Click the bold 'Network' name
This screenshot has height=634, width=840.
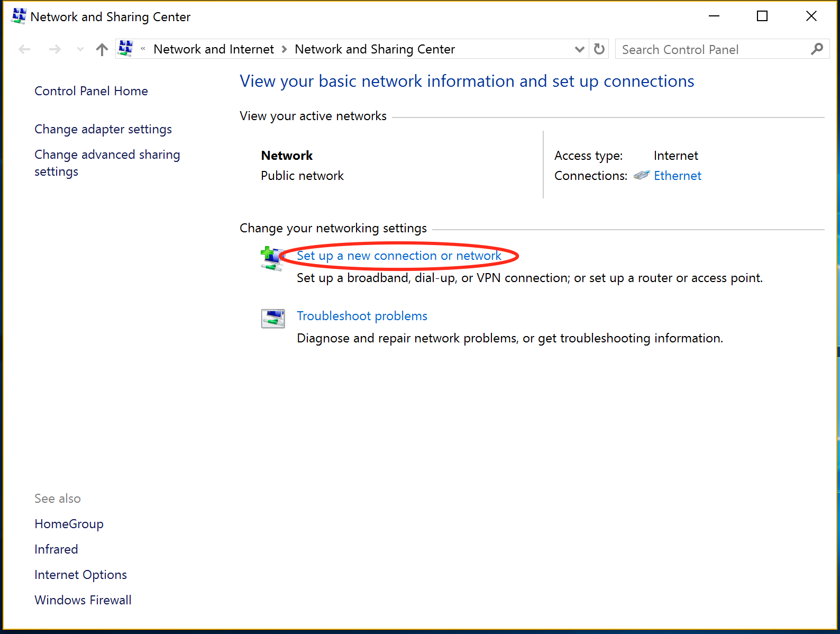[x=287, y=156]
